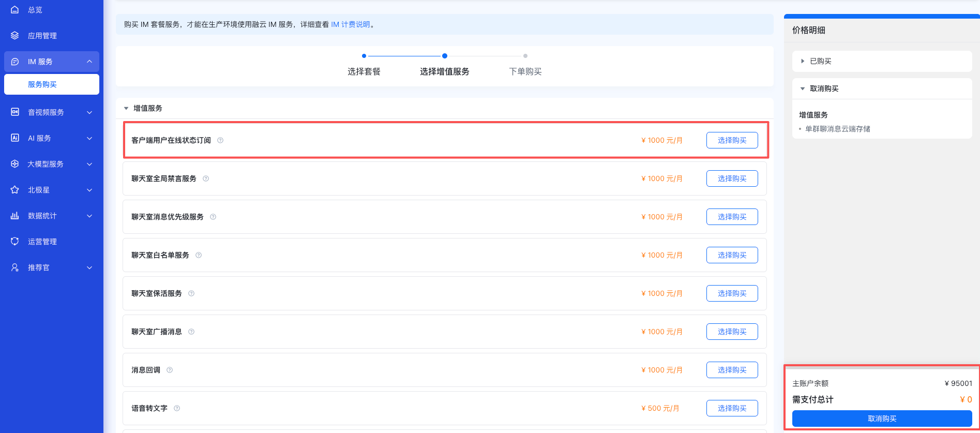This screenshot has width=980, height=433.
Task: Expand the 数据统计 menu chevron
Action: tap(89, 216)
